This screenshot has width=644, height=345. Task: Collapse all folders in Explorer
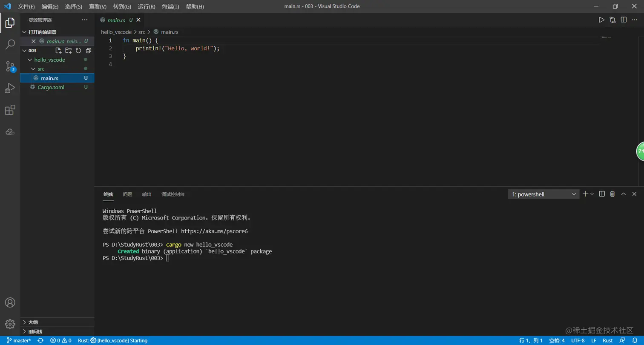[x=88, y=51]
